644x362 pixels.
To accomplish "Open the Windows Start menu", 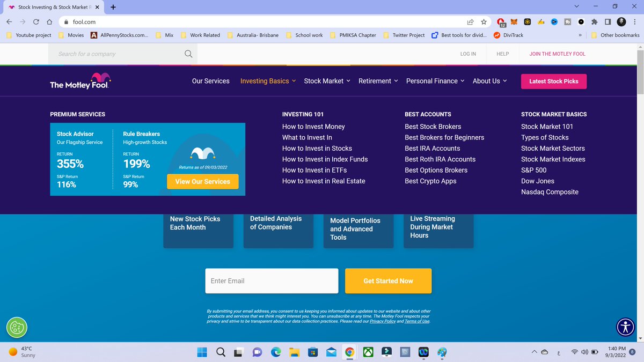I will (202, 352).
